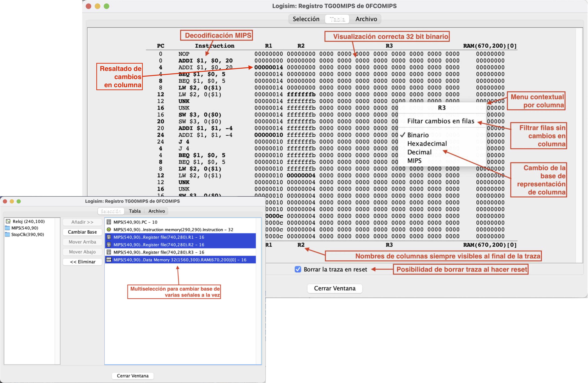Switch to Archivo tab in front window
588x383 pixels.
coord(157,211)
